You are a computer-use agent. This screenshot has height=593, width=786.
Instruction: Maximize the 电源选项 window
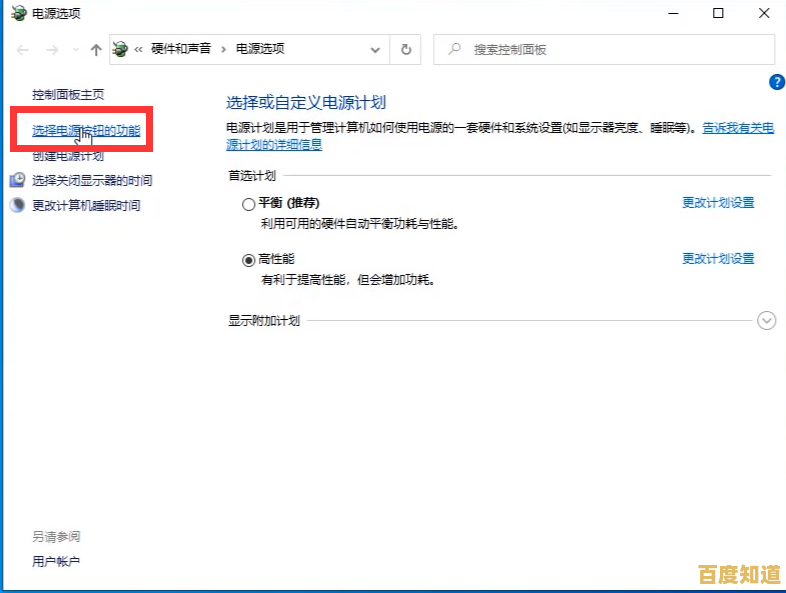tap(718, 14)
